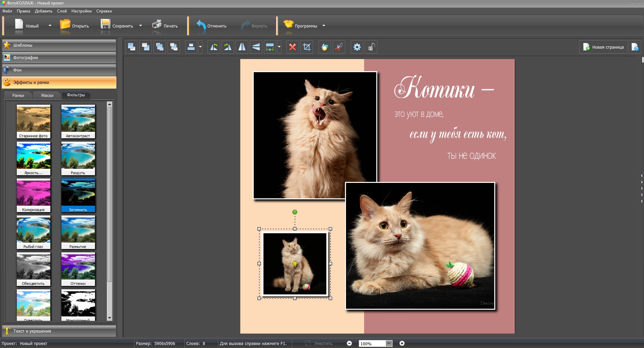
Task: Switch to the Маски tab
Action: [47, 95]
